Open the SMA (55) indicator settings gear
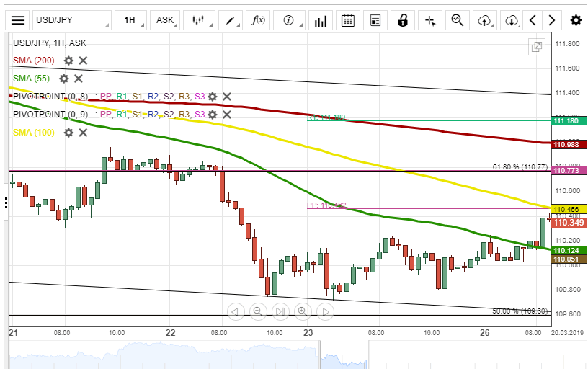Image resolution: width=588 pixels, height=382 pixels. 64,79
